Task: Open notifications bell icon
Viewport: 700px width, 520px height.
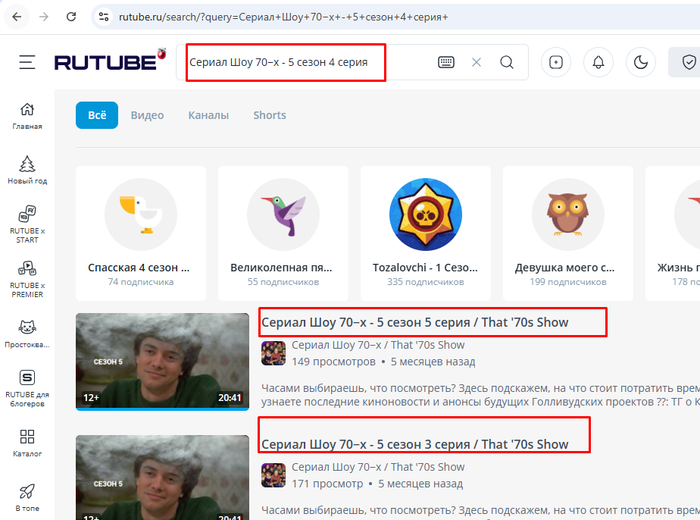Action: point(598,62)
